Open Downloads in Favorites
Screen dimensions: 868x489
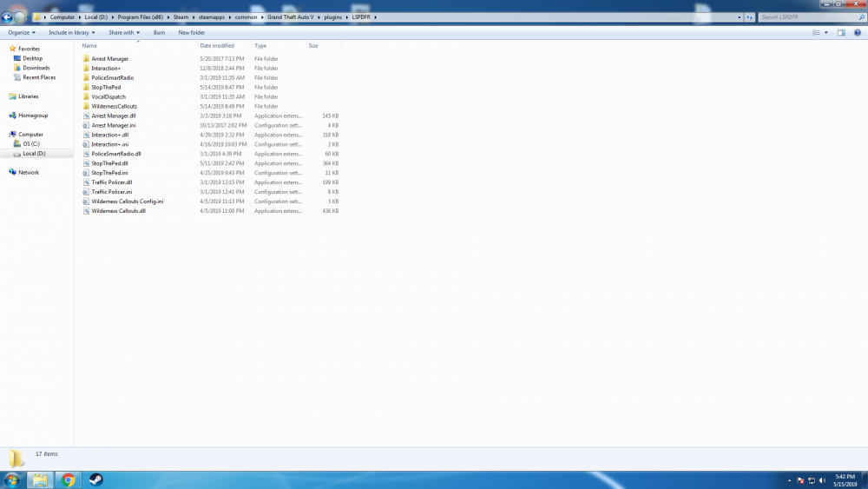[36, 68]
